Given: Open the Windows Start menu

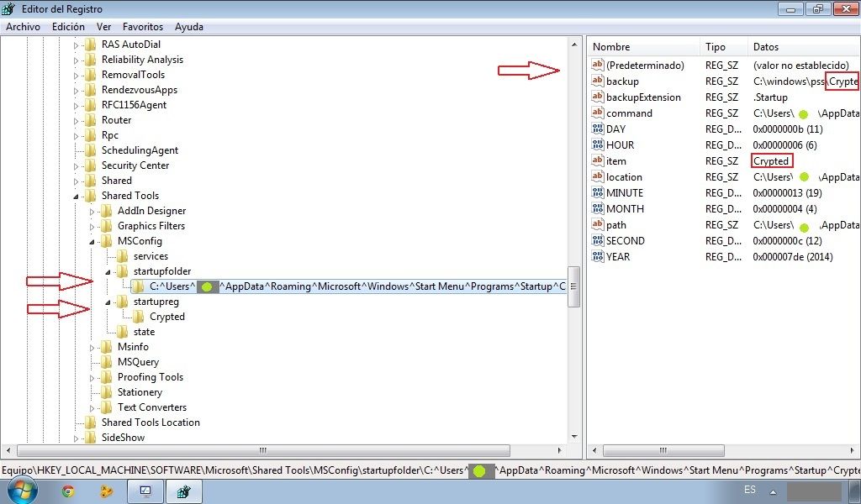Looking at the screenshot, I should [22, 491].
